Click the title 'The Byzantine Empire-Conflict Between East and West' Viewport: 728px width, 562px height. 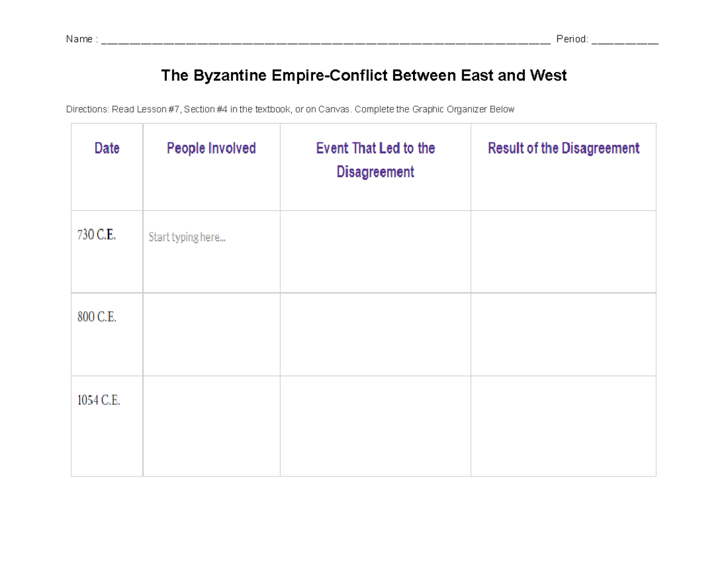tap(364, 75)
